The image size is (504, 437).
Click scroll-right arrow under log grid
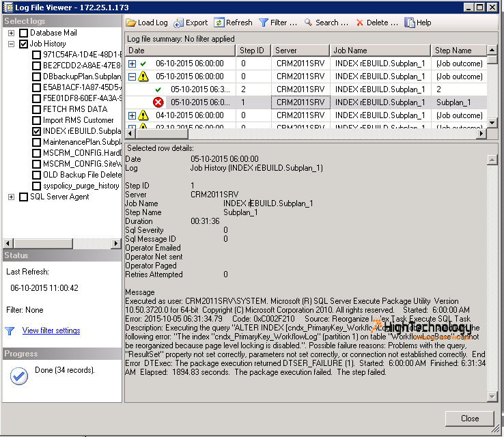[481, 133]
